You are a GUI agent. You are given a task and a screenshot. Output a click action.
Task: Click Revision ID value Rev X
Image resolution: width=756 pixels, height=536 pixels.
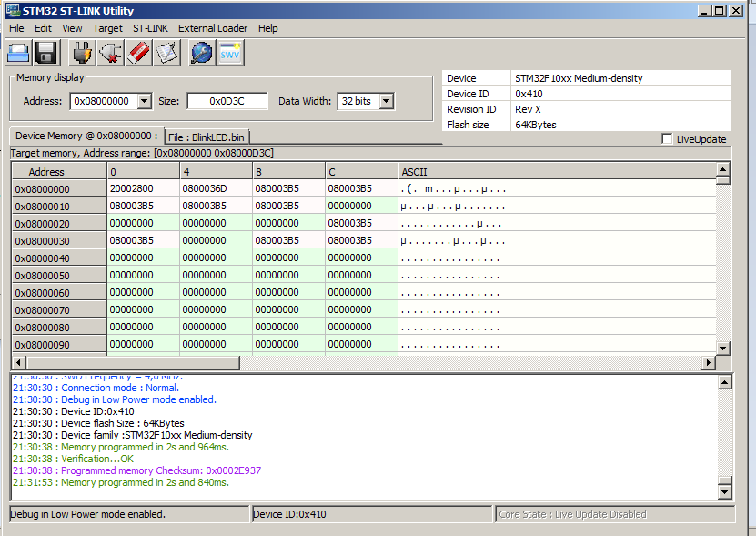click(620, 109)
